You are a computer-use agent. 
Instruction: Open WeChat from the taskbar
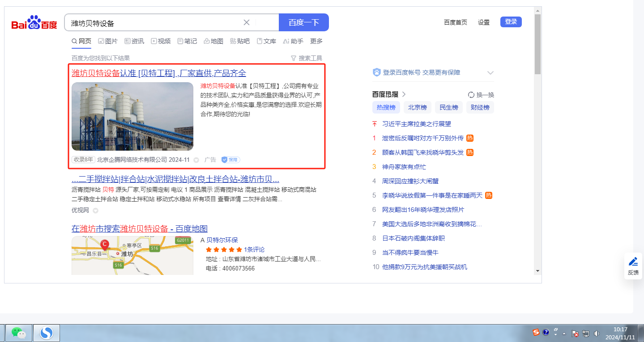pos(18,333)
